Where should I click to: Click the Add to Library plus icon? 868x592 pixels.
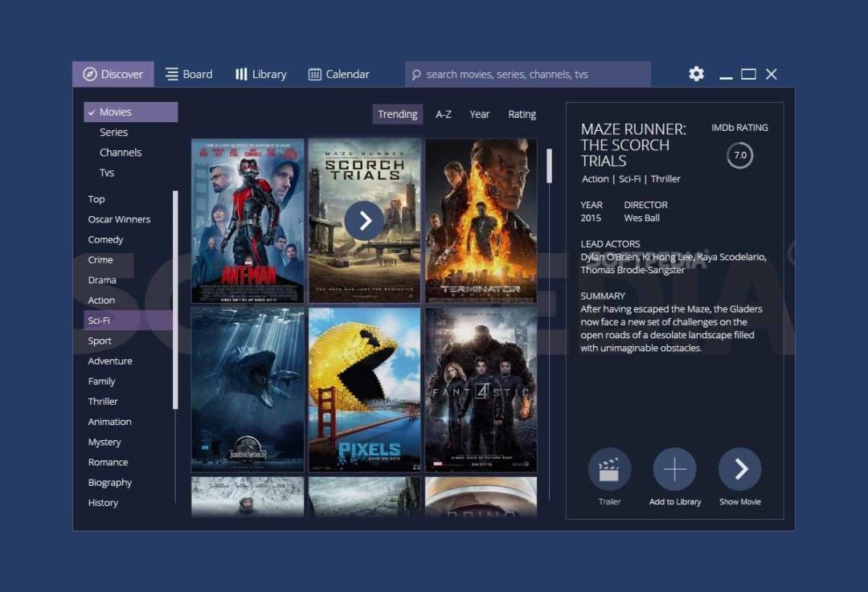coord(674,470)
